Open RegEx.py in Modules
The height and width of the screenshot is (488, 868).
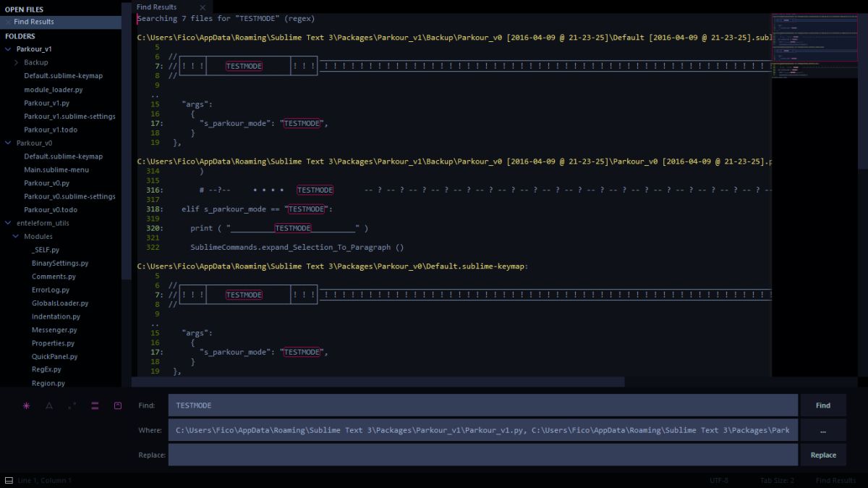tap(46, 370)
